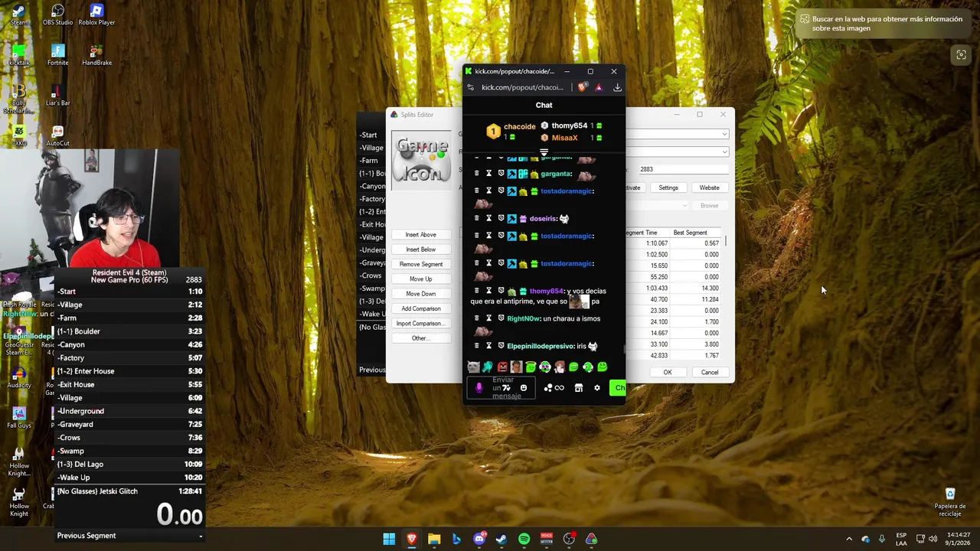This screenshot has height=551, width=980.
Task: Click the Enviar un mensaje chat input
Action: (x=503, y=388)
